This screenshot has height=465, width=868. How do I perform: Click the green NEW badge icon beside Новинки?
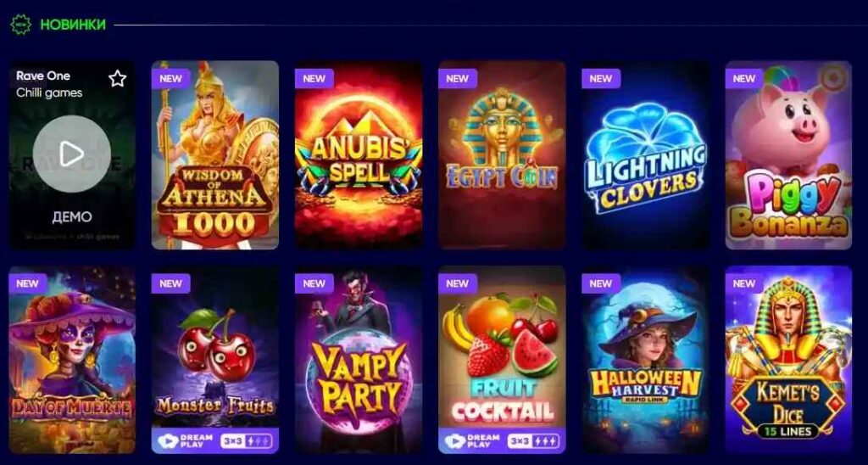(x=21, y=25)
